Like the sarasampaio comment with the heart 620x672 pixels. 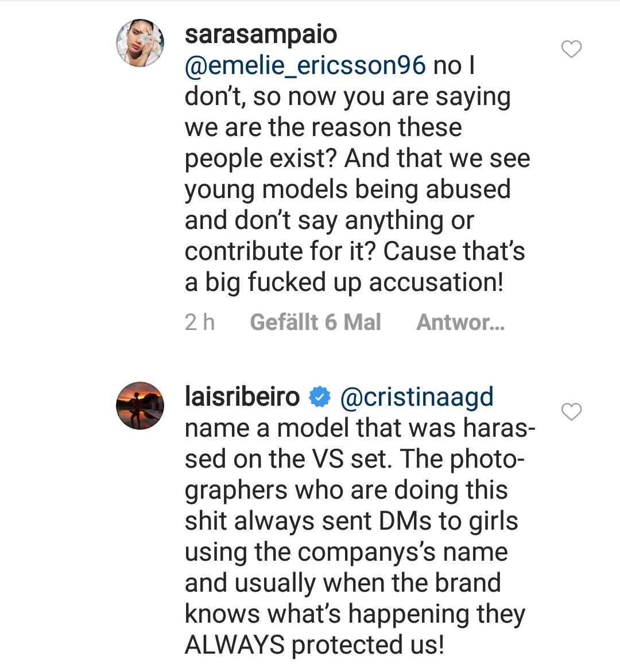pyautogui.click(x=571, y=49)
